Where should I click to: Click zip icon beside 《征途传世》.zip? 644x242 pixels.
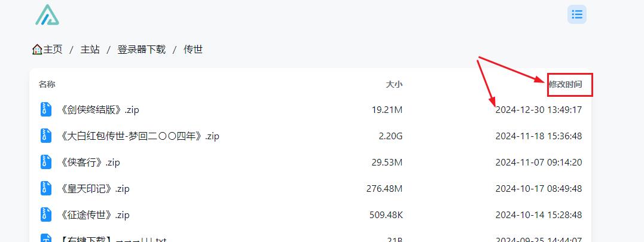(x=46, y=215)
